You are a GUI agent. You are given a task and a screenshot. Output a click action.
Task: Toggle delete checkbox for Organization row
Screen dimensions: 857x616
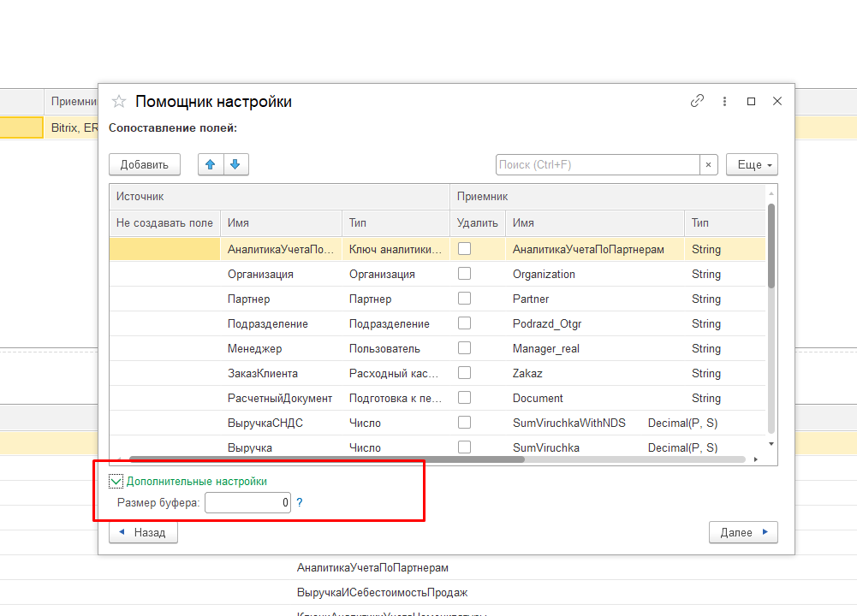465,274
